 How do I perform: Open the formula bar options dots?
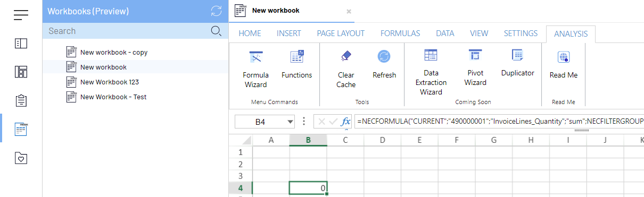(x=304, y=122)
